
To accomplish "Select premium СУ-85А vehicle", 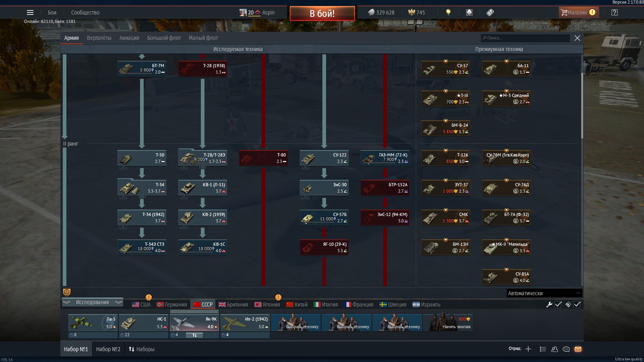I will 506,277.
